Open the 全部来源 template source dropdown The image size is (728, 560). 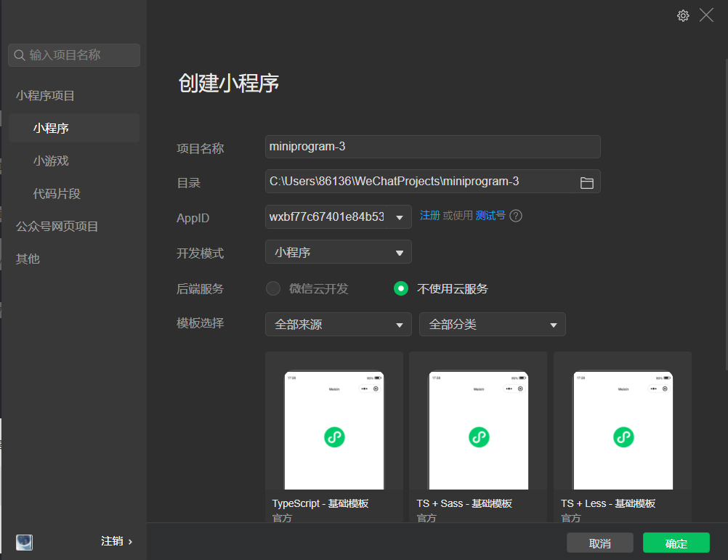point(338,324)
